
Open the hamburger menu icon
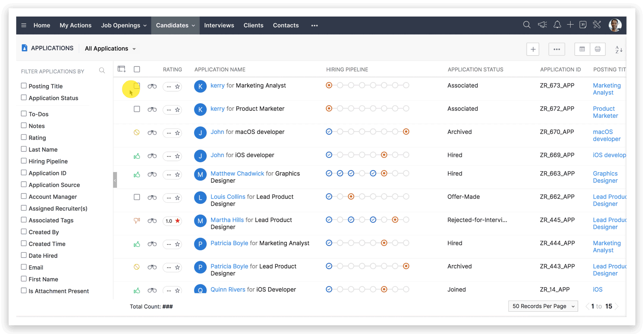point(24,25)
